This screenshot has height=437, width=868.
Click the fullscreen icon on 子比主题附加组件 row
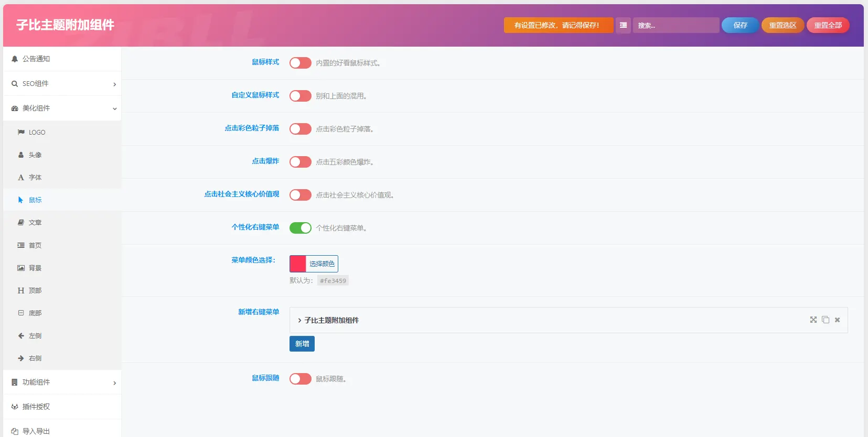click(x=813, y=320)
